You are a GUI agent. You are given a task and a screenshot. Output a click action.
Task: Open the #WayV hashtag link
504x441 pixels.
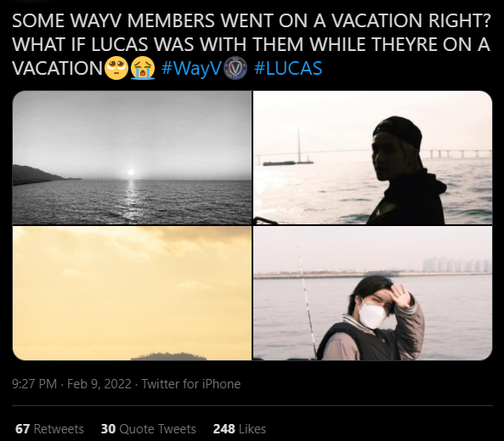[191, 69]
